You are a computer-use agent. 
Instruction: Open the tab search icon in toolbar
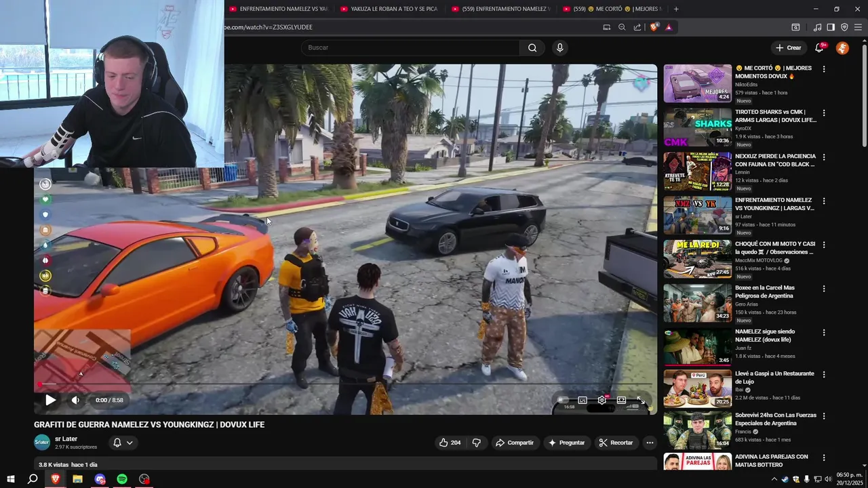[795, 27]
